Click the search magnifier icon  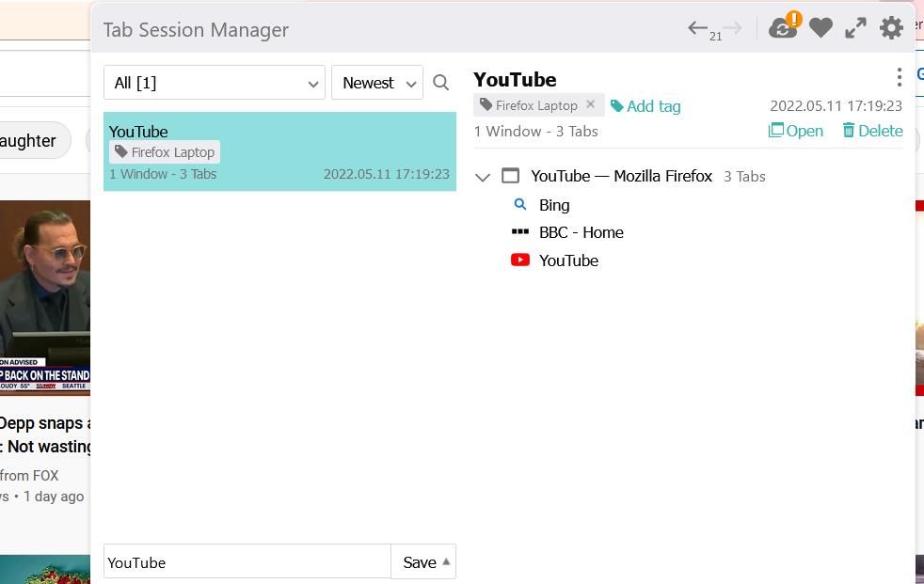click(440, 83)
